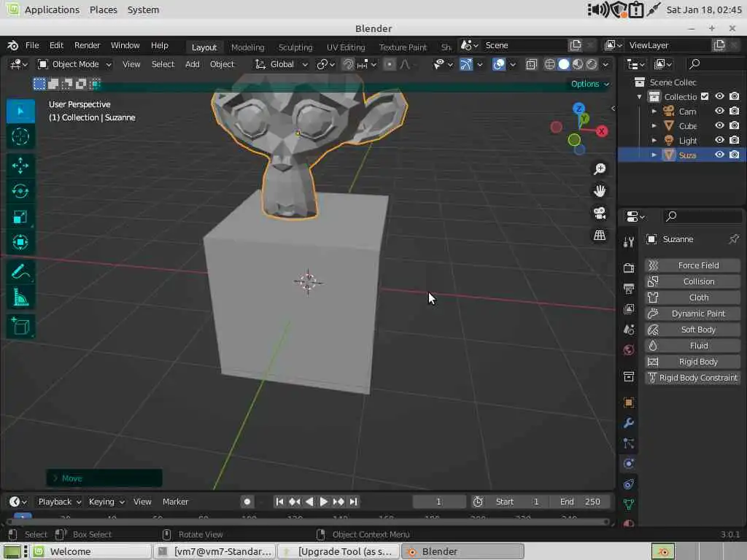
Task: Select the Add Cube tool
Action: click(x=20, y=326)
